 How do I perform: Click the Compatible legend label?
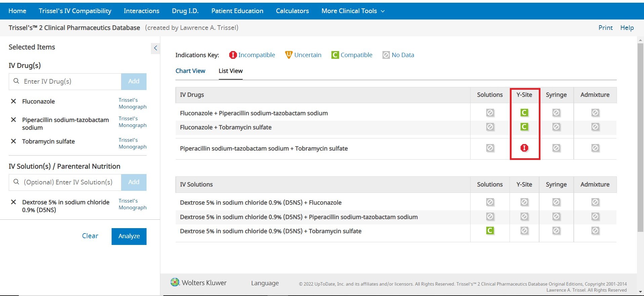[x=356, y=55]
